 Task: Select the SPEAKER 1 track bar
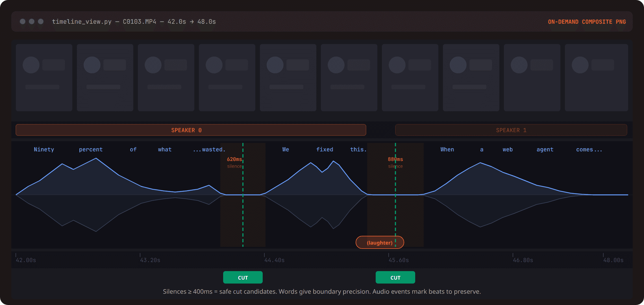point(511,130)
